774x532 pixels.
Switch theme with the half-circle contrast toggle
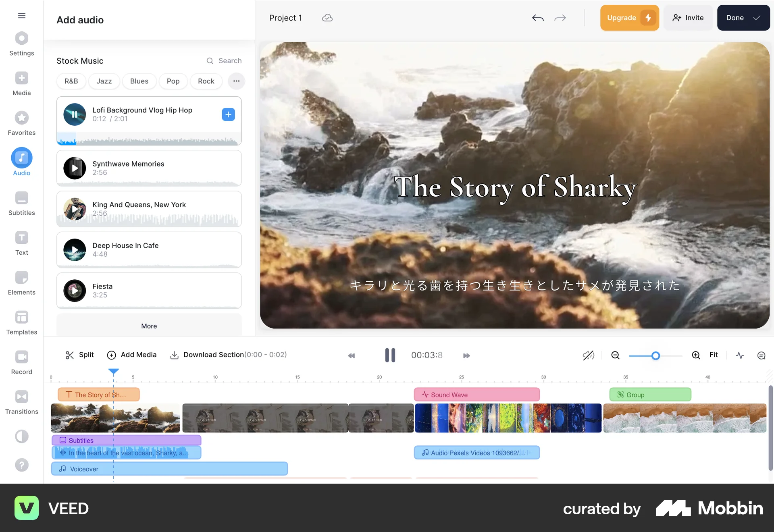21,436
